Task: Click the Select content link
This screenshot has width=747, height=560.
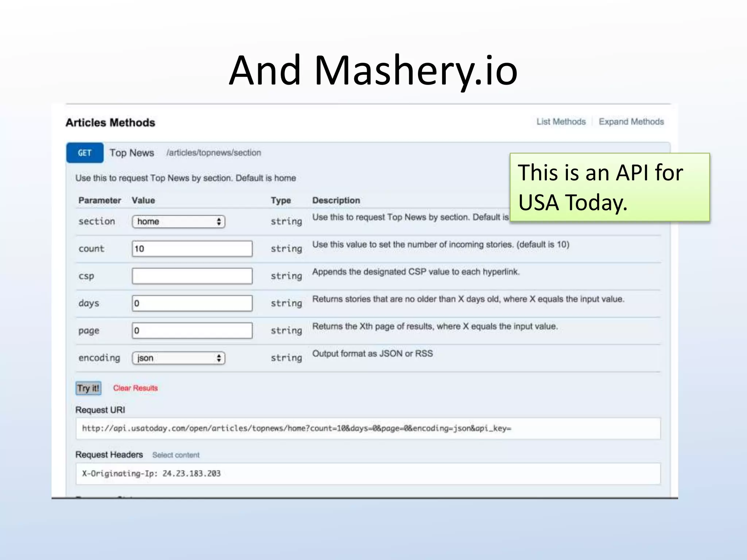Action: click(x=176, y=455)
